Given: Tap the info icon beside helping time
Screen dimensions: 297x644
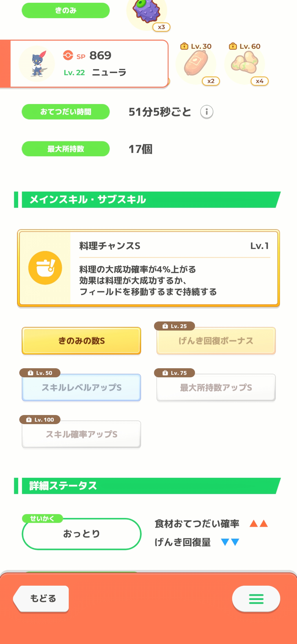Looking at the screenshot, I should [207, 112].
